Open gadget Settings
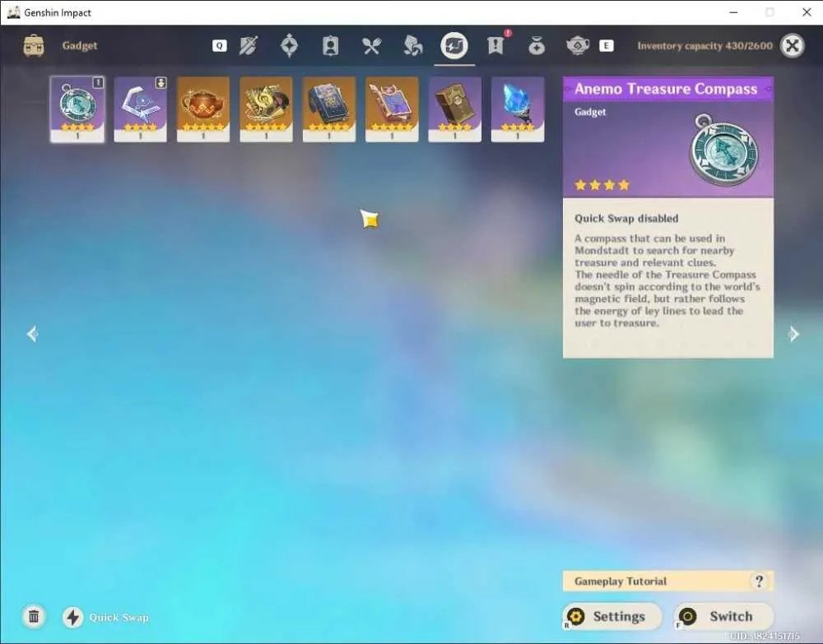Viewport: 823px width, 644px height. pos(612,616)
